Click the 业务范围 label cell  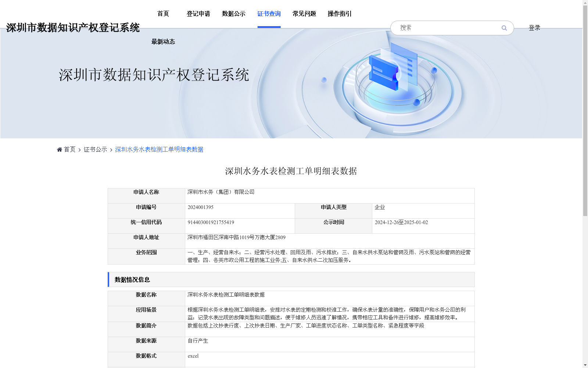coord(146,256)
